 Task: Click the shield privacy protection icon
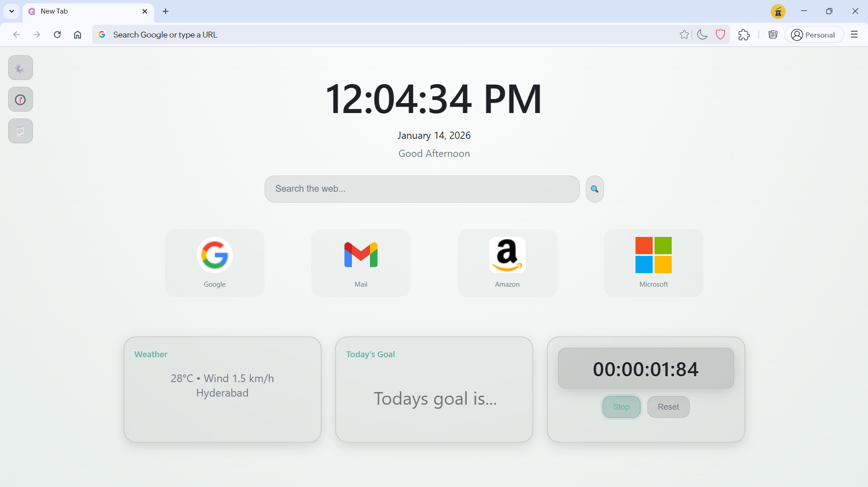[x=720, y=34]
